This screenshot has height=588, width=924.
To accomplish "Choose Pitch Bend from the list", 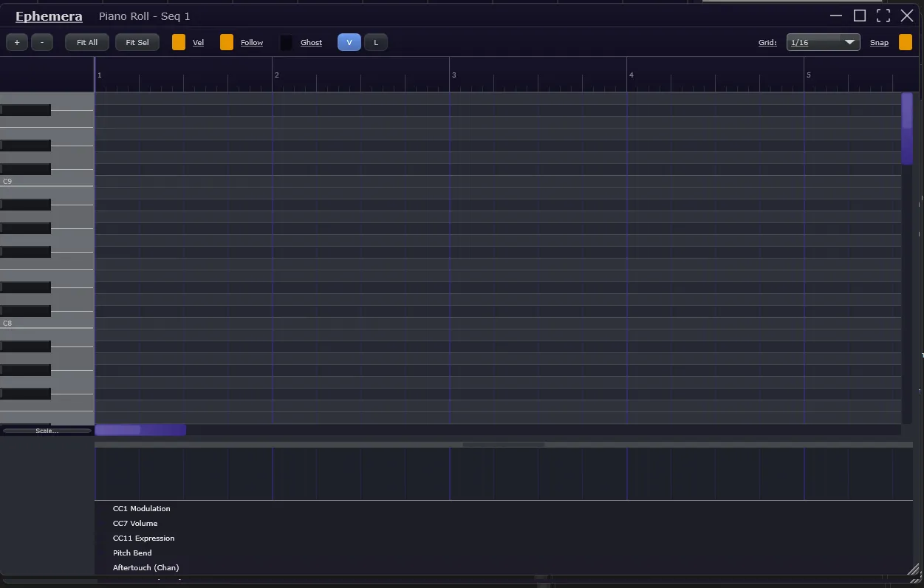I will (x=132, y=553).
